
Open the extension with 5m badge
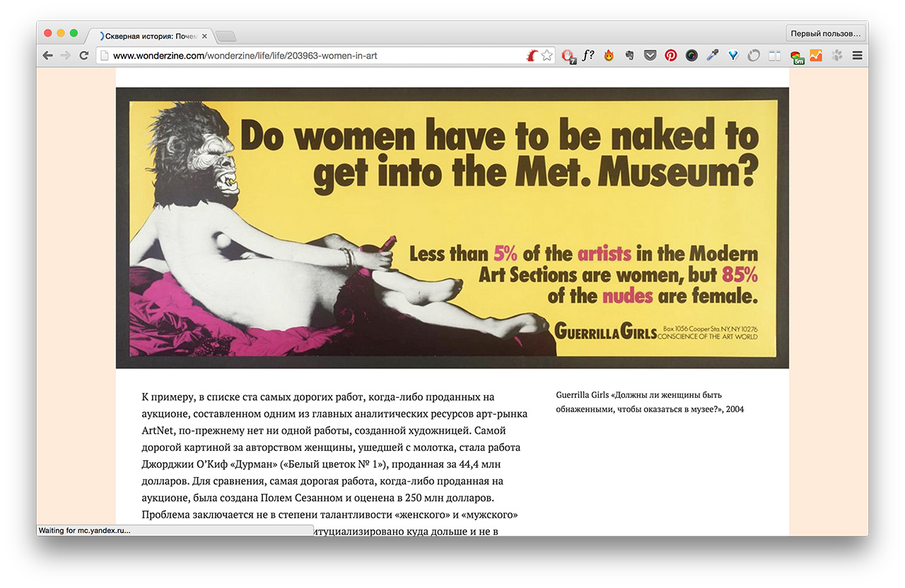point(796,57)
